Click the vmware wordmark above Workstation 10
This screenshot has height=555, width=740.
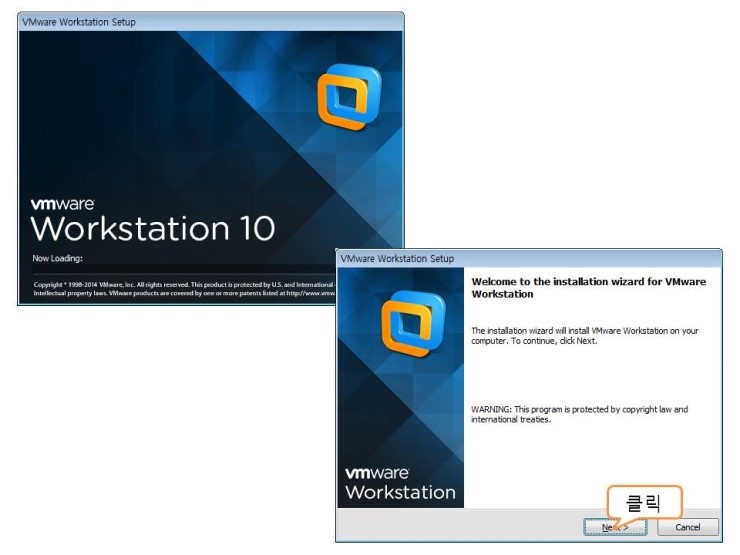coord(62,203)
